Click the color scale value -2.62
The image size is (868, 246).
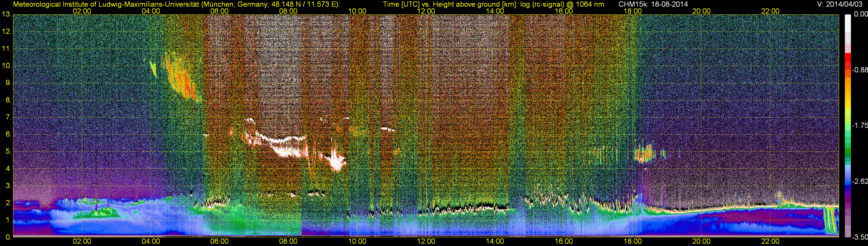860,181
